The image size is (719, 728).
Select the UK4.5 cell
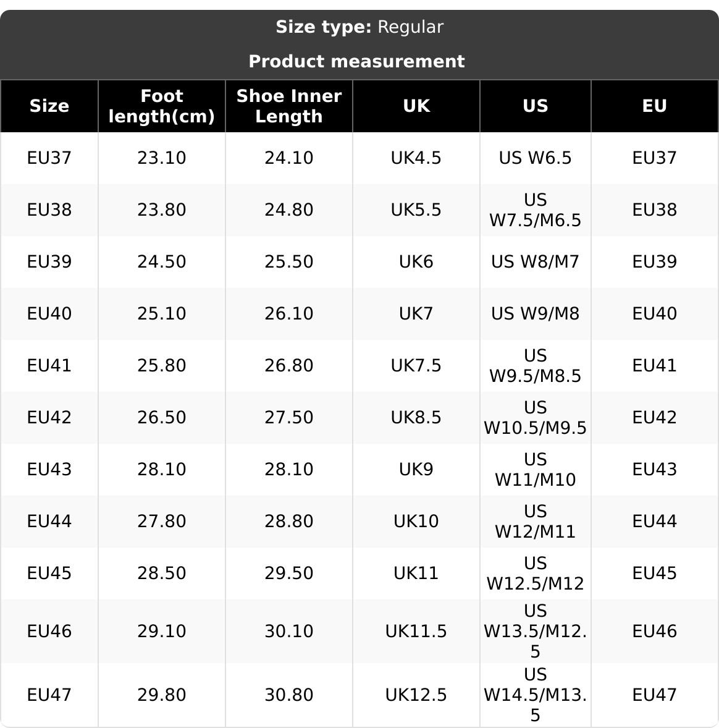click(416, 158)
